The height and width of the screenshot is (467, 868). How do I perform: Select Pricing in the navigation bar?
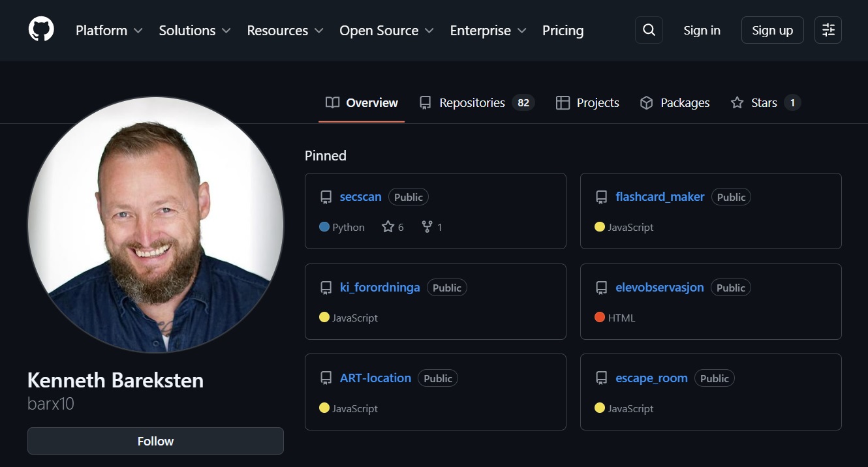562,30
